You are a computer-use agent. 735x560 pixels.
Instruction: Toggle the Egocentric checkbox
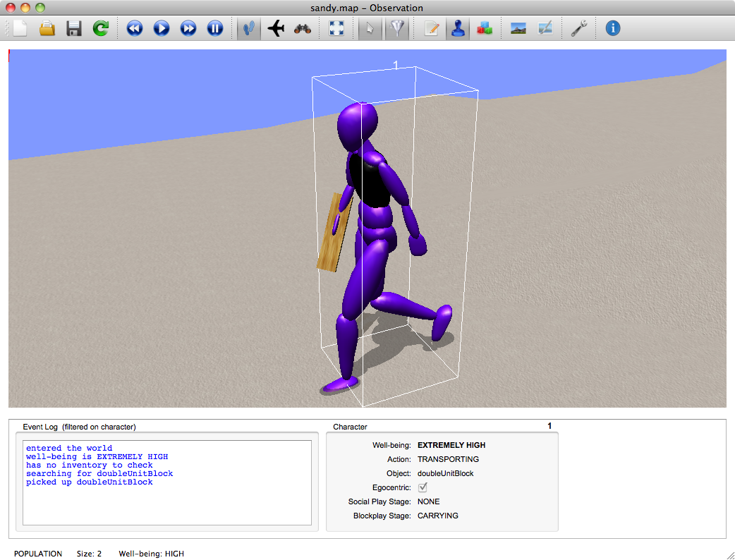[x=423, y=487]
